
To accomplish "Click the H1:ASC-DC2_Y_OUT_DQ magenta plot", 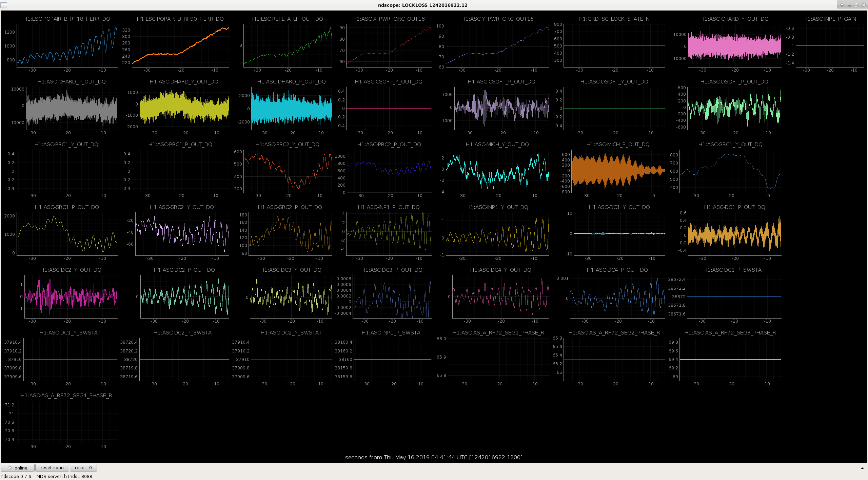I will 71,296.
